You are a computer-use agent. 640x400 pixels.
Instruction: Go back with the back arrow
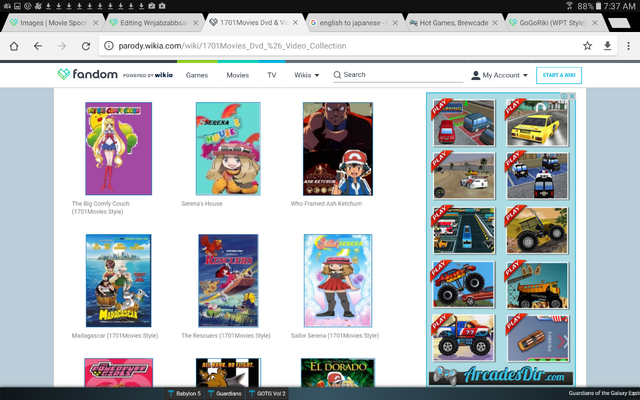click(x=38, y=46)
